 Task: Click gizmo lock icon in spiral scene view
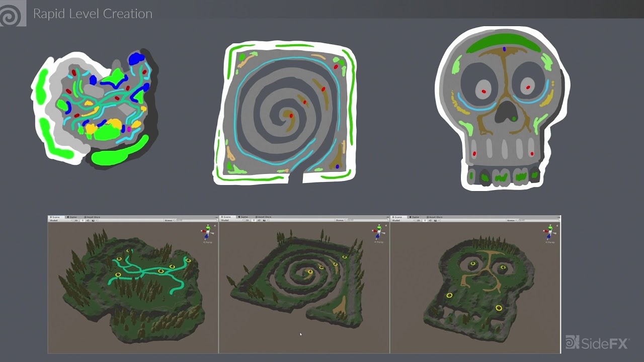[x=386, y=226]
